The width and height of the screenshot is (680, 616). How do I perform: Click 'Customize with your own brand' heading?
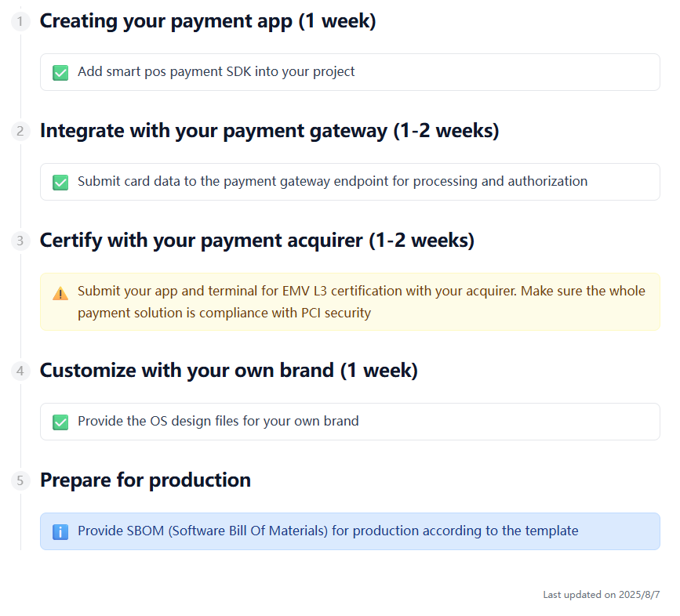[x=228, y=371]
